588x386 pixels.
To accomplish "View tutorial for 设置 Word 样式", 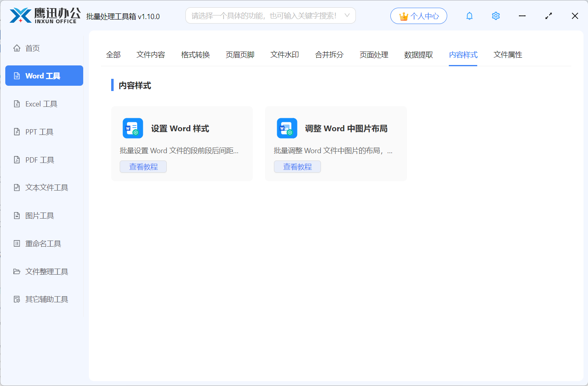I will click(x=143, y=167).
